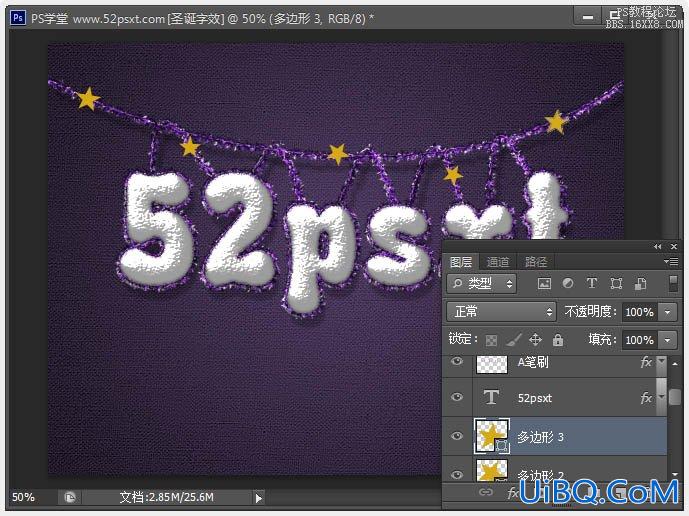Lock all padlock icon
689x516 pixels.
click(x=558, y=339)
